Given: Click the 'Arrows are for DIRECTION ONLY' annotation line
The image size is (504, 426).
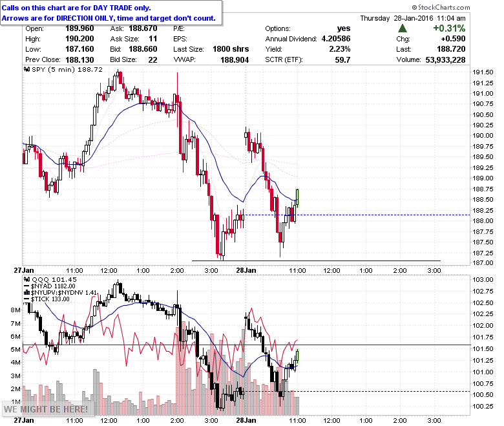Looking at the screenshot, I should pyautogui.click(x=109, y=18).
